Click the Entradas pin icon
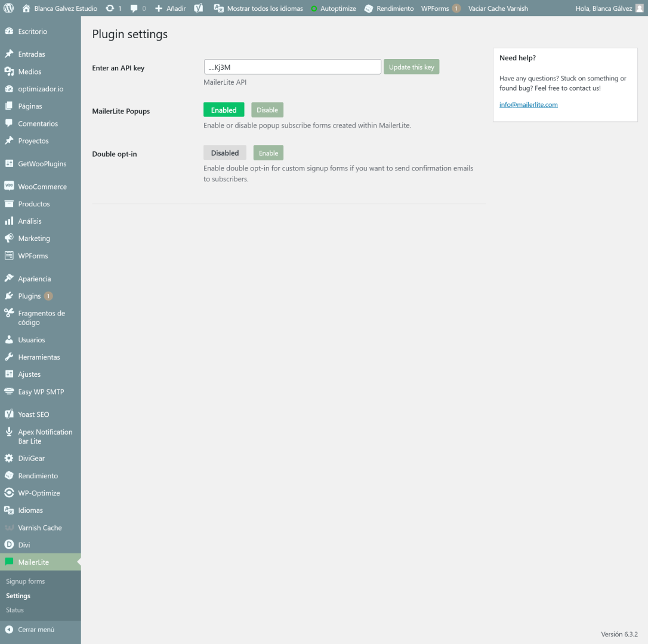648x644 pixels. (x=9, y=54)
